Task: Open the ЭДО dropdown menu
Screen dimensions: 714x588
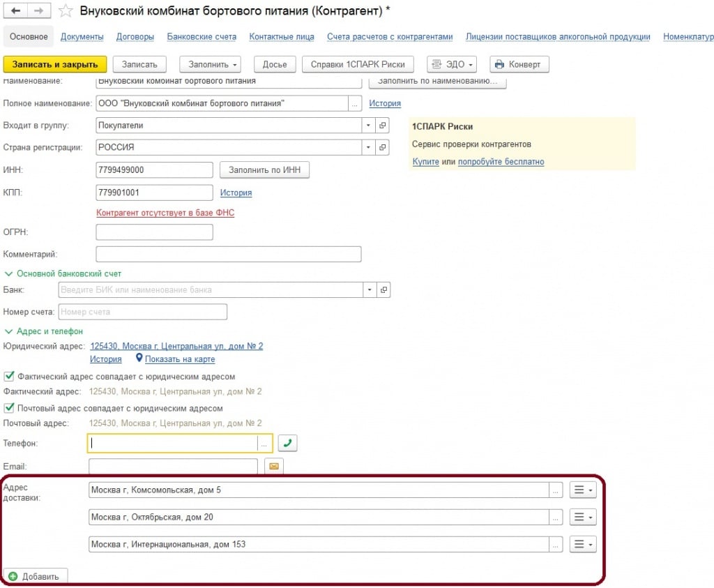Action: click(x=451, y=64)
